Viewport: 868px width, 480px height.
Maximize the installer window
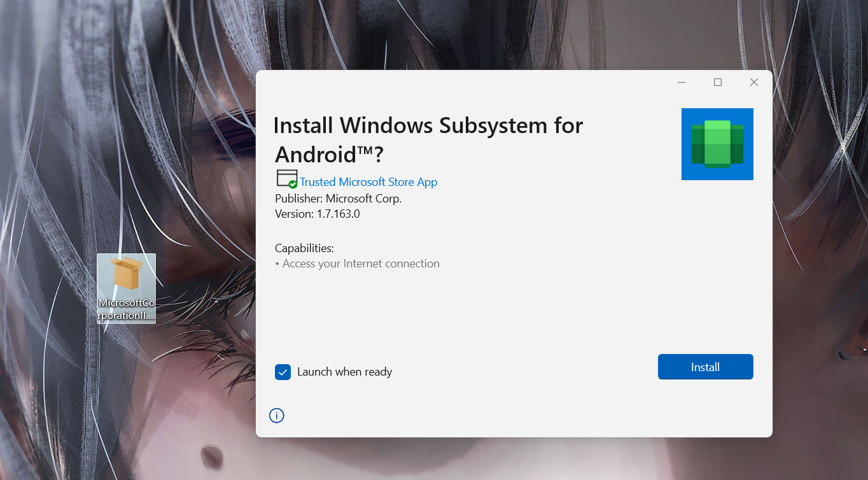[x=718, y=82]
